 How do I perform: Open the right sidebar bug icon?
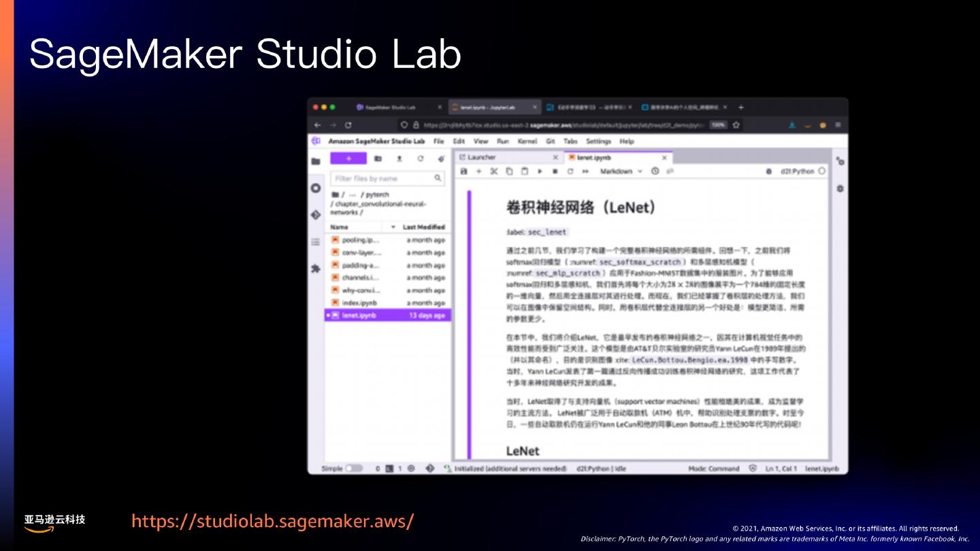tap(840, 188)
